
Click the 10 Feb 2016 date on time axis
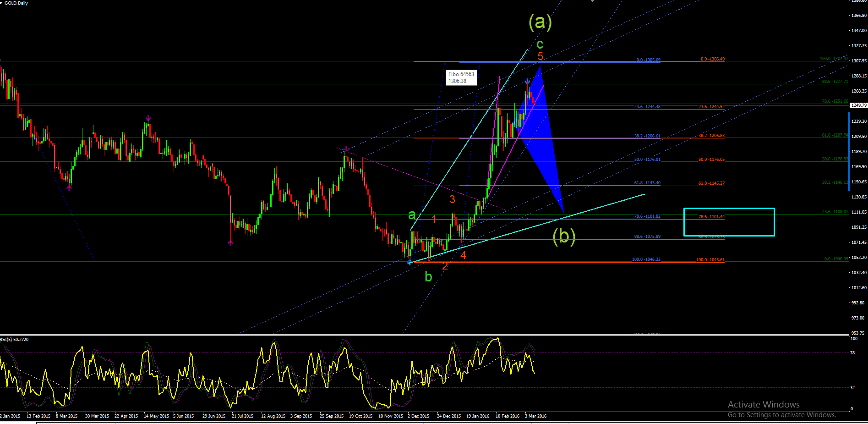508,416
